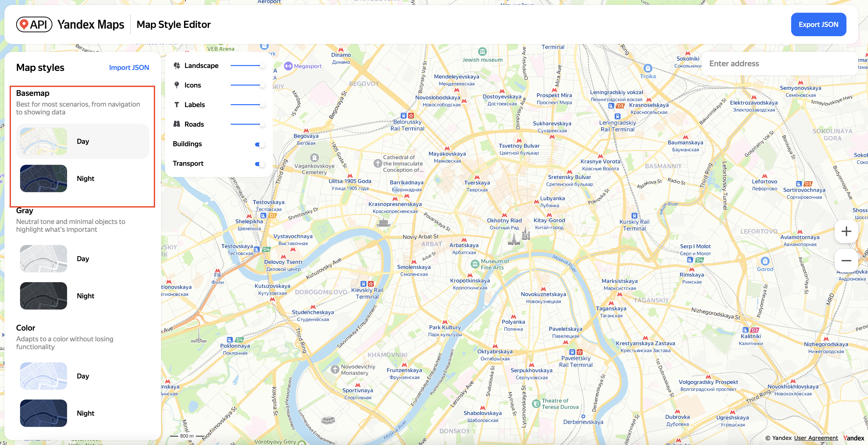Zoom in with the plus button
The width and height of the screenshot is (868, 445).
846,231
